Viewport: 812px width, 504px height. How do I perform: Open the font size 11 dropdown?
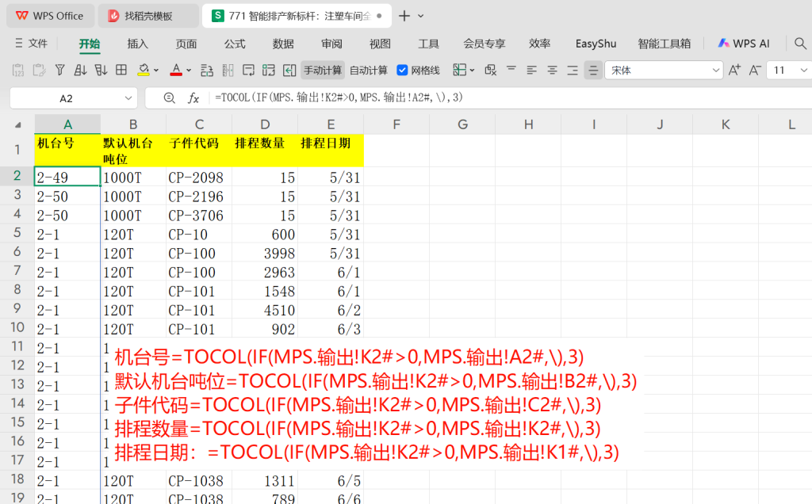pyautogui.click(x=804, y=71)
